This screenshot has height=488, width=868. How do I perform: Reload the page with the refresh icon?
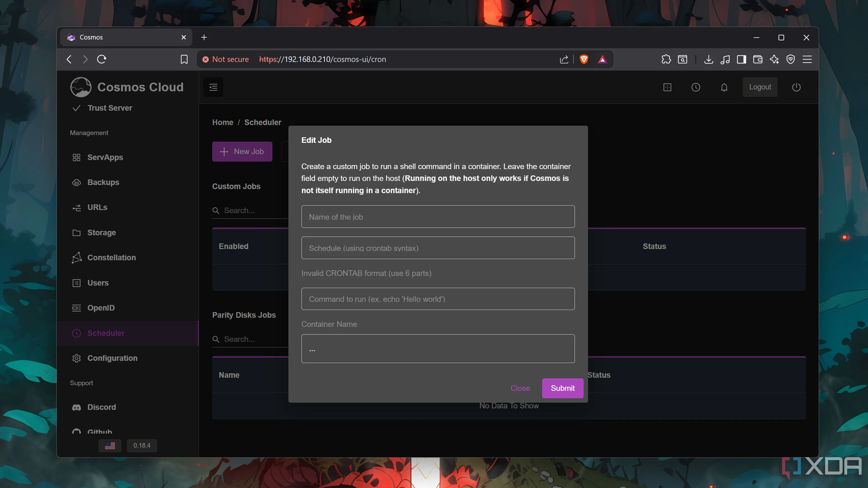click(x=101, y=59)
